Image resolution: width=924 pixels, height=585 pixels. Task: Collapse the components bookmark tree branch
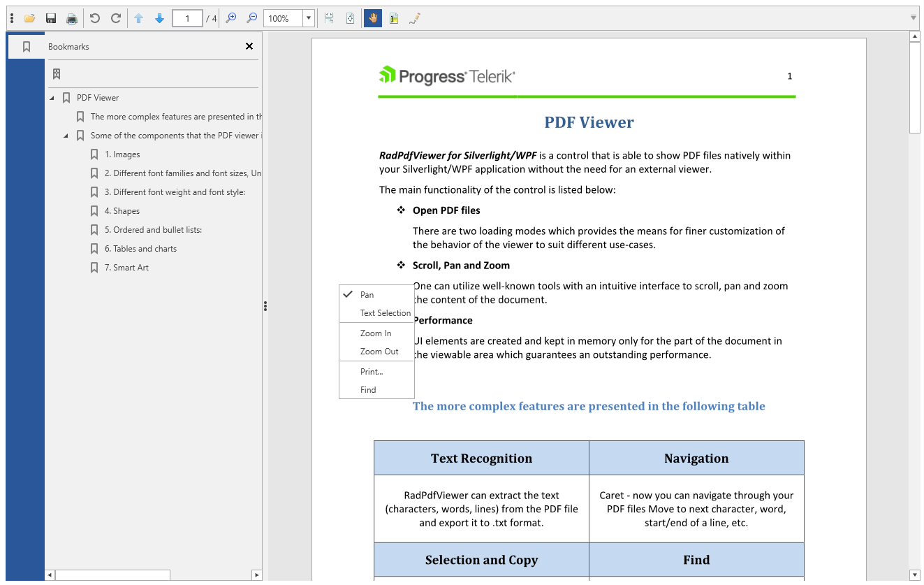(65, 135)
